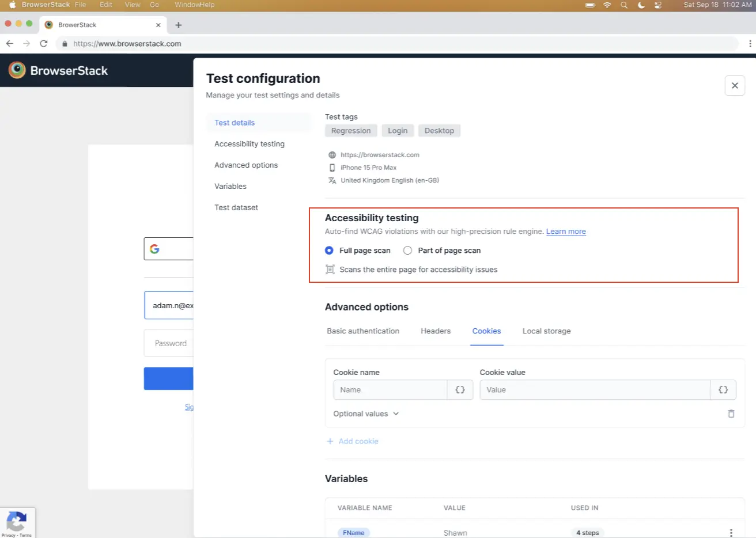Screen dimensions: 756x538
Task: Switch to the Headers tab
Action: point(435,331)
